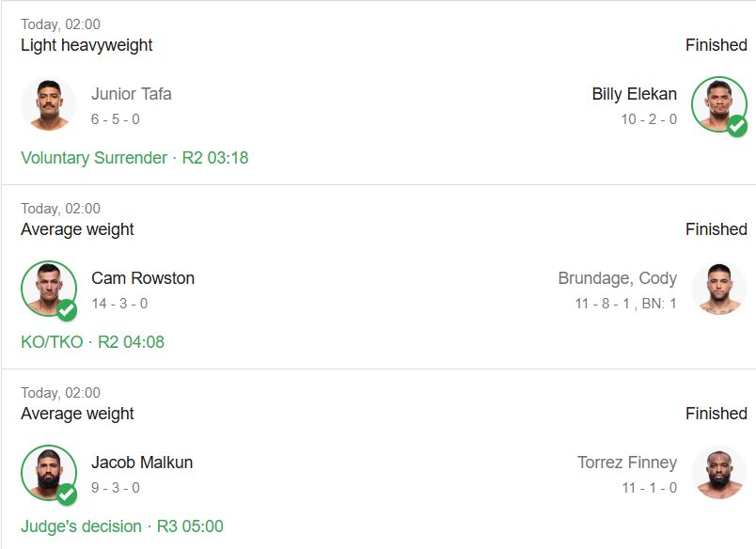Click Cam Rowston's avatar picture
Viewport: 756px width, 549px height.
pyautogui.click(x=49, y=289)
